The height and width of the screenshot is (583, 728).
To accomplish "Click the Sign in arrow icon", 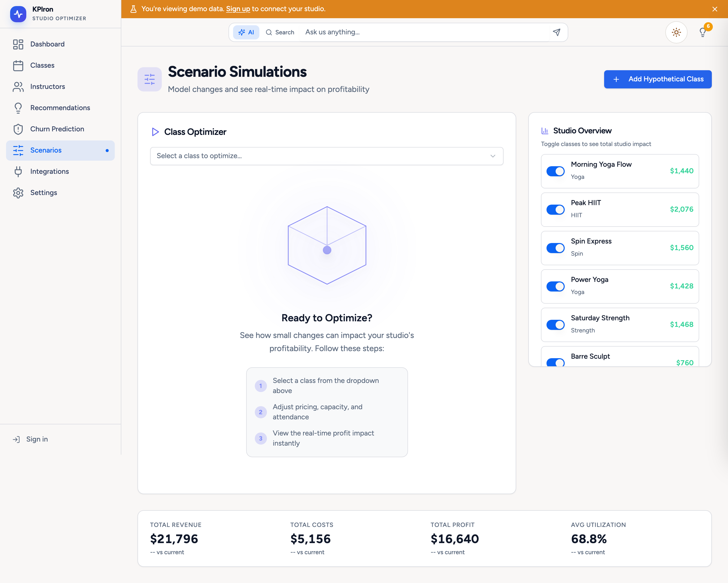I will [16, 439].
